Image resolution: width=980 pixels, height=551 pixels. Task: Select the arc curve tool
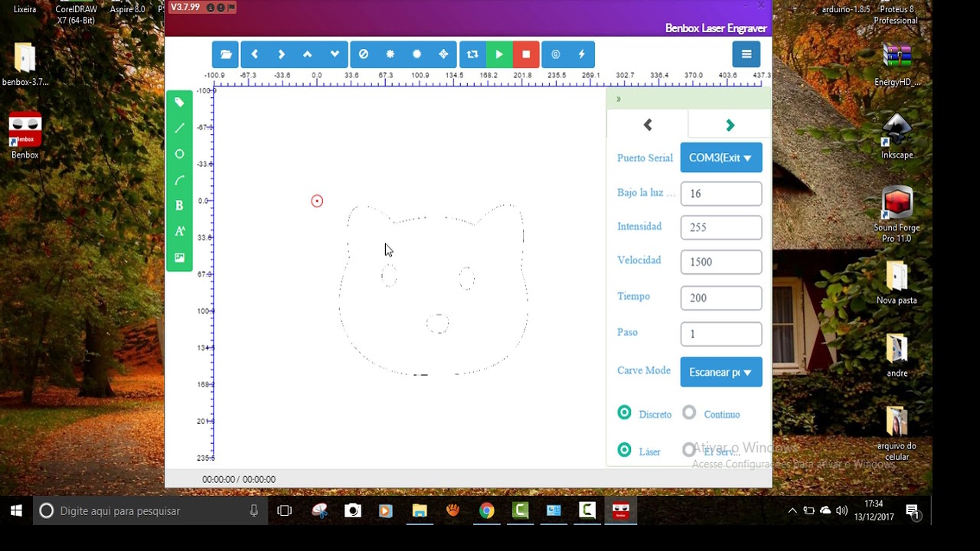point(179,180)
